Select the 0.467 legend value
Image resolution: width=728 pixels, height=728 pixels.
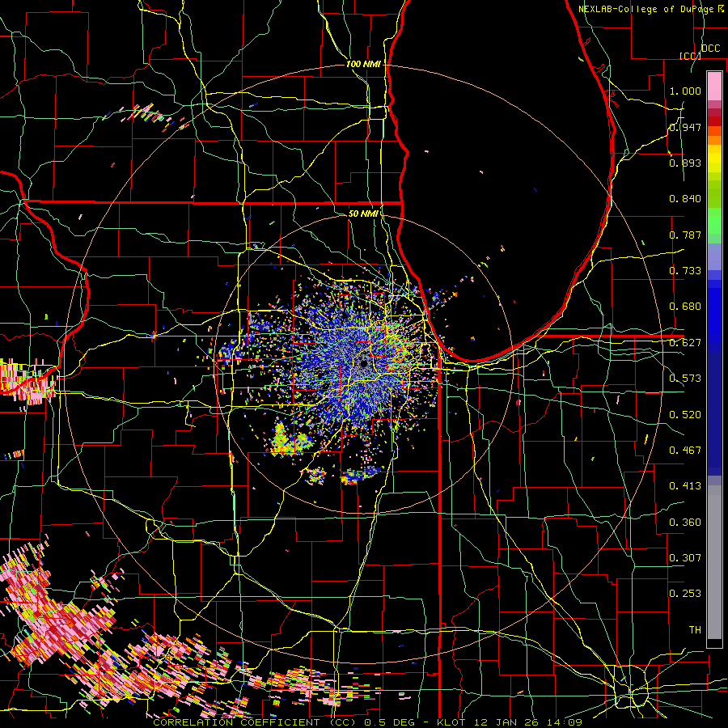coord(685,451)
